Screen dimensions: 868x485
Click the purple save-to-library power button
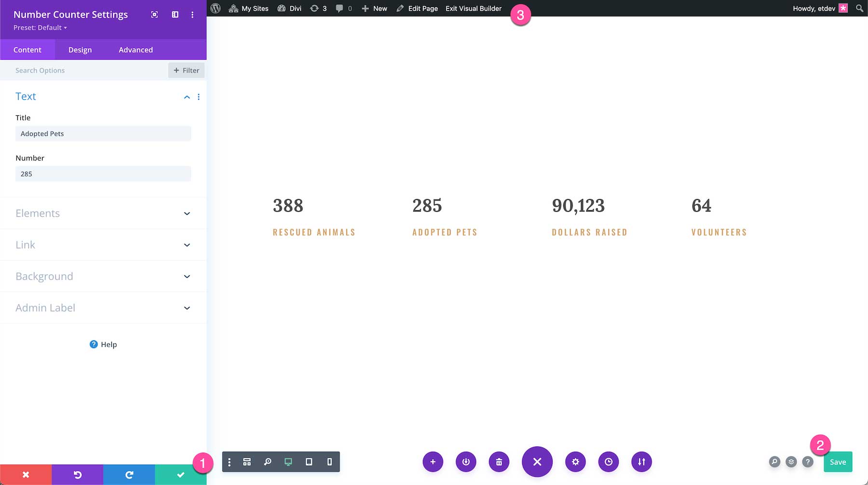click(466, 462)
